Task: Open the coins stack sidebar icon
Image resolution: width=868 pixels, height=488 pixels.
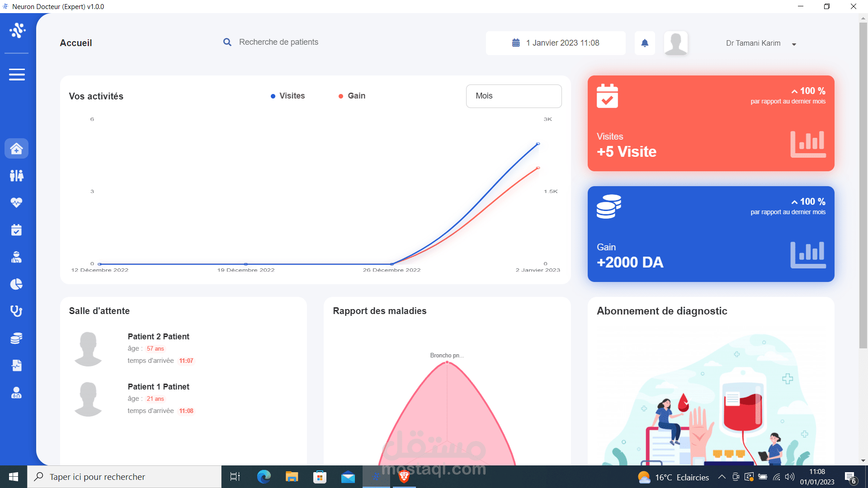Action: point(17,338)
